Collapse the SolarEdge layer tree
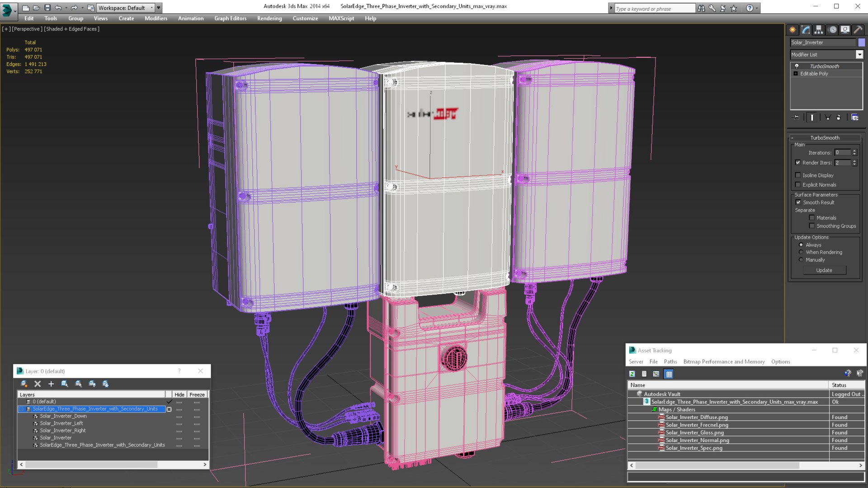The image size is (868, 488). [21, 409]
